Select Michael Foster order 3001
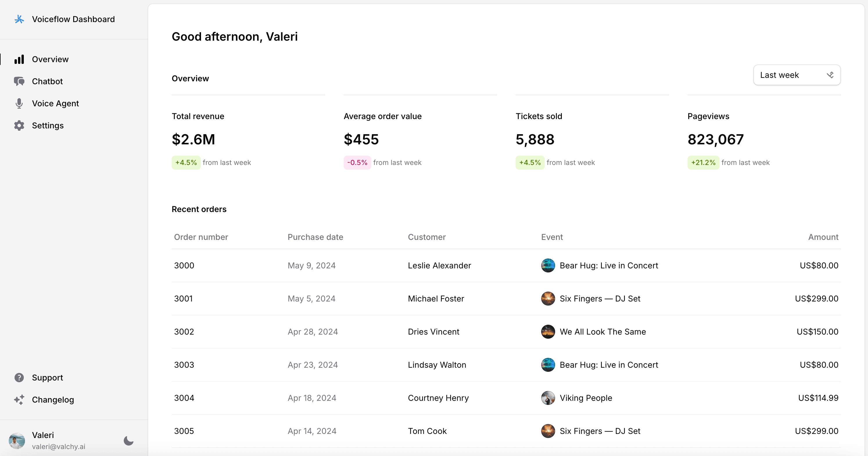This screenshot has height=456, width=868. (436, 299)
